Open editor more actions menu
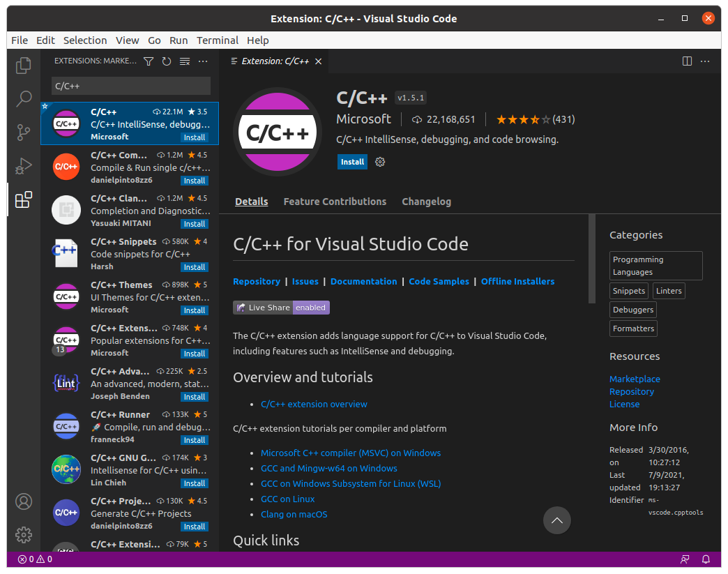 tap(705, 61)
